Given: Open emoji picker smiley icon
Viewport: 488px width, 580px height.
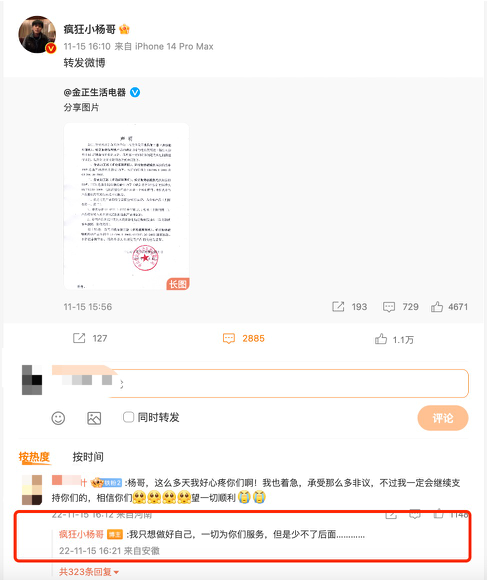Looking at the screenshot, I should pos(58,418).
